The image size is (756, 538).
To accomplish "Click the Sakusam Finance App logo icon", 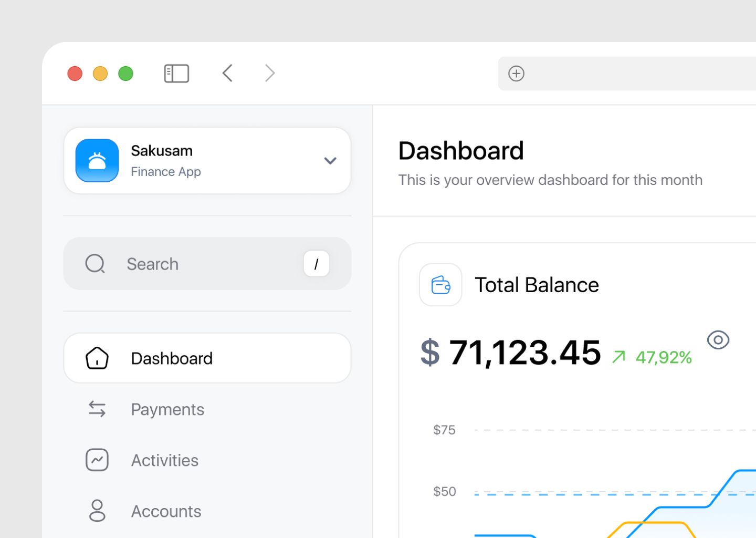I will (x=97, y=160).
